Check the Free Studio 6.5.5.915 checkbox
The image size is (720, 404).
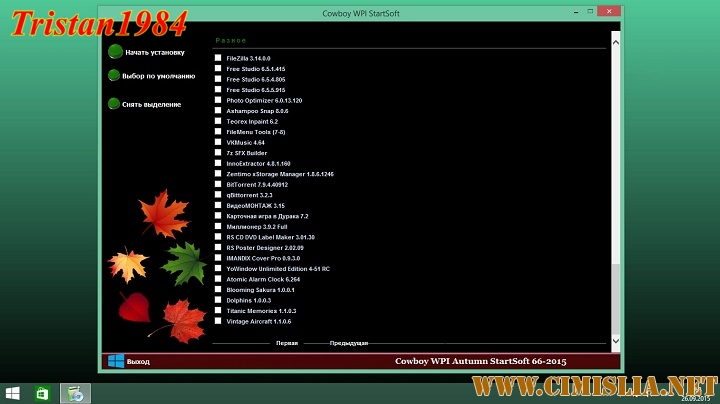218,90
